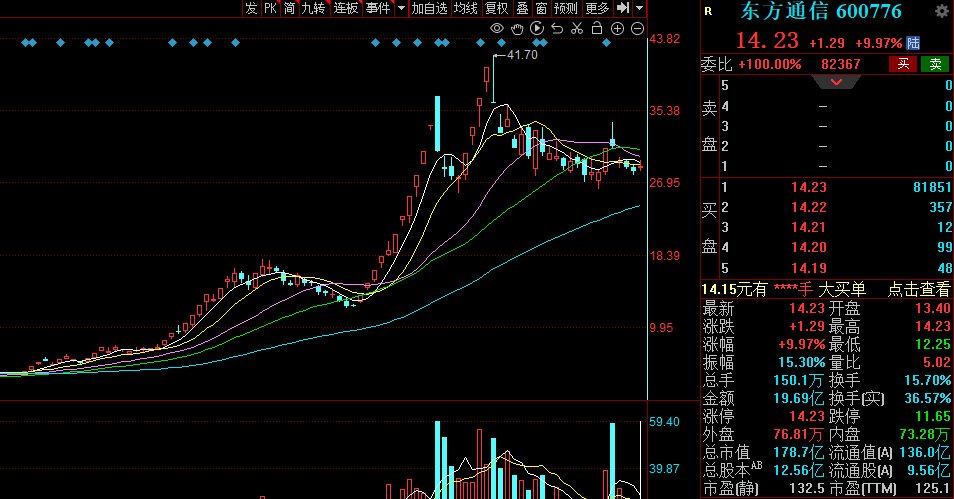Toggle chart visibility with the eye icon
Image resolution: width=954 pixels, height=499 pixels.
click(498, 29)
